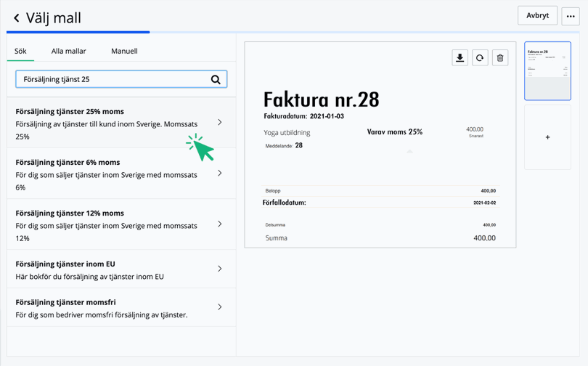The height and width of the screenshot is (366, 588).
Task: Rotate the invoice preview
Action: tap(480, 58)
